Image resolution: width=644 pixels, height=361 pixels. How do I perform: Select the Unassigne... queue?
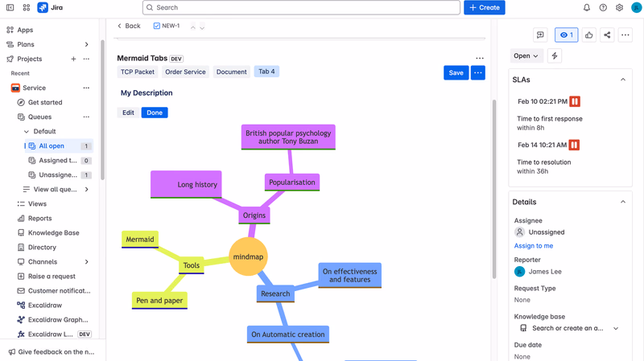(59, 174)
